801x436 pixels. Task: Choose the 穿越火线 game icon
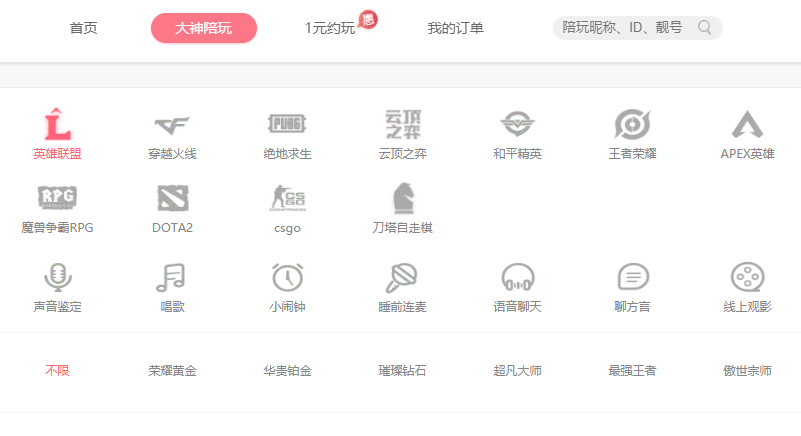click(x=172, y=125)
